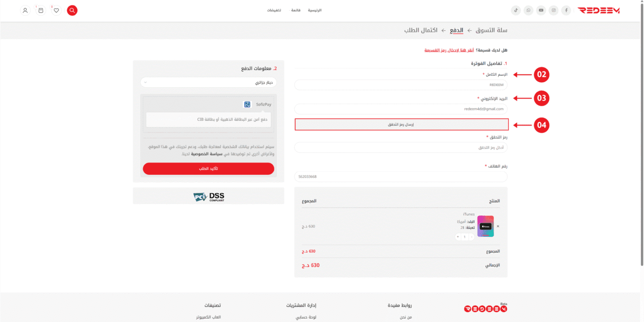
Task: Click the PCI DSS compliant badge
Action: point(209,197)
